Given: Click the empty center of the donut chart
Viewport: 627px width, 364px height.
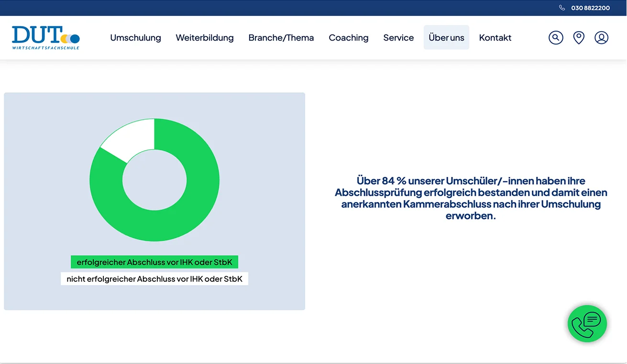Looking at the screenshot, I should (154, 180).
